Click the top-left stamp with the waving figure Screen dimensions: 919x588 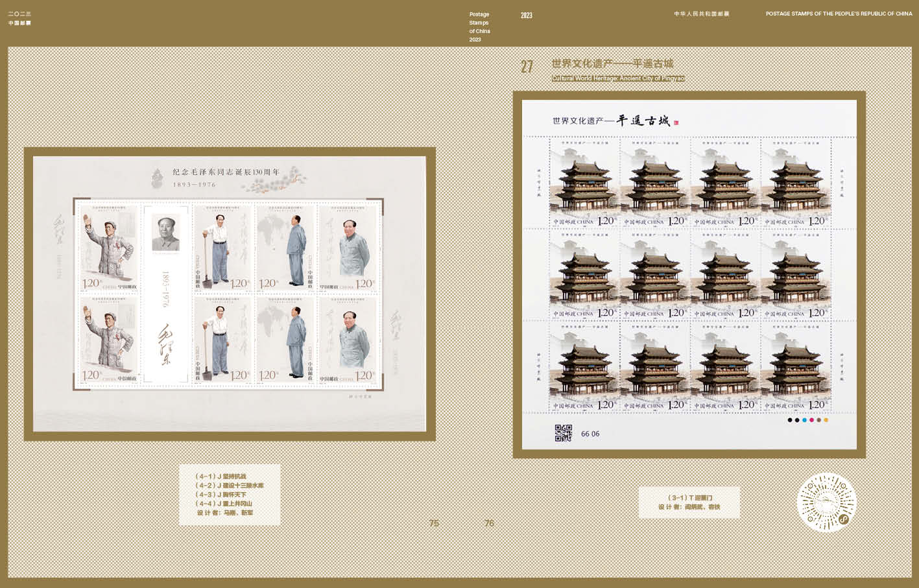point(108,248)
